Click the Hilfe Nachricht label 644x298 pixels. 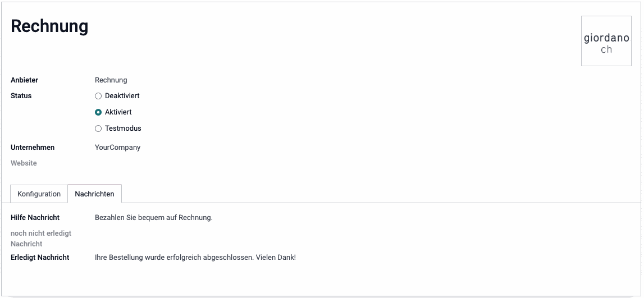pos(35,218)
